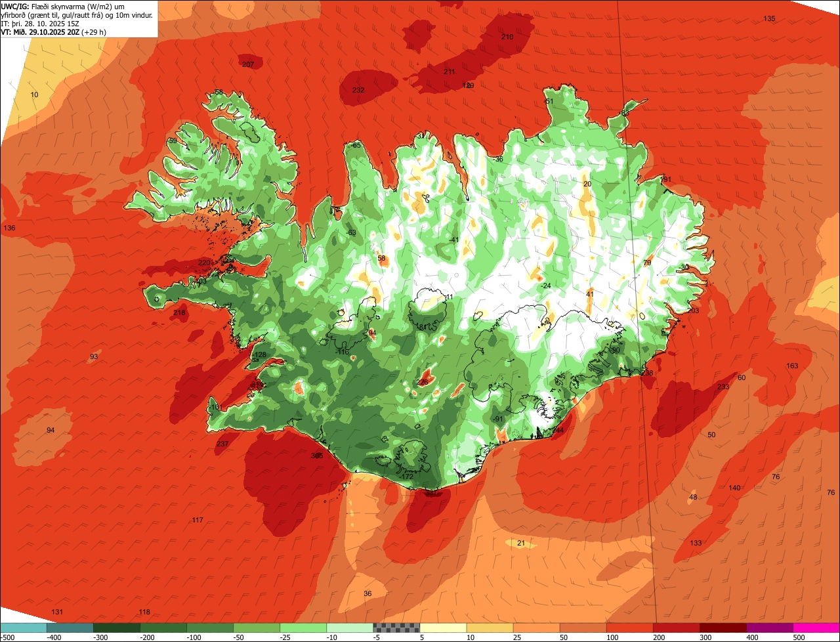Click the "79" value in east Iceland
This screenshot has width=840, height=642.
(x=647, y=263)
